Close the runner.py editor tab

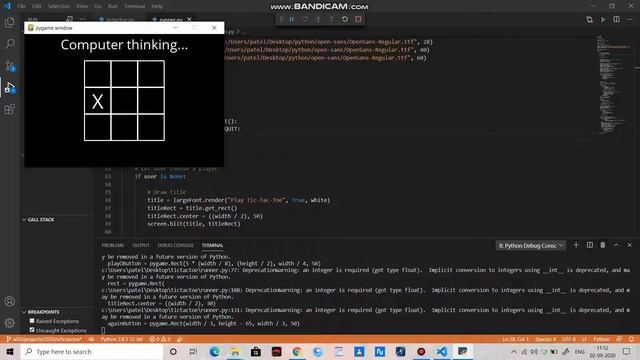(189, 19)
